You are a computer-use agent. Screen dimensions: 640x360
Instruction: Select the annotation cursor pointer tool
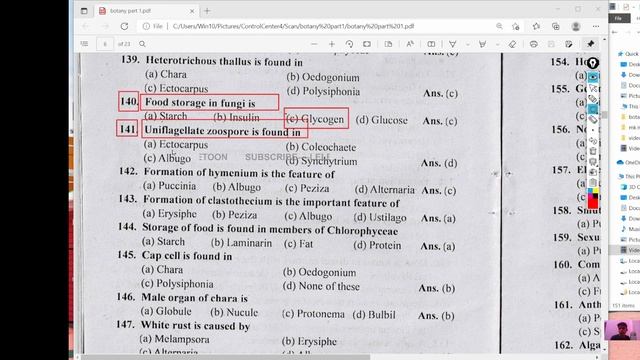tap(593, 88)
